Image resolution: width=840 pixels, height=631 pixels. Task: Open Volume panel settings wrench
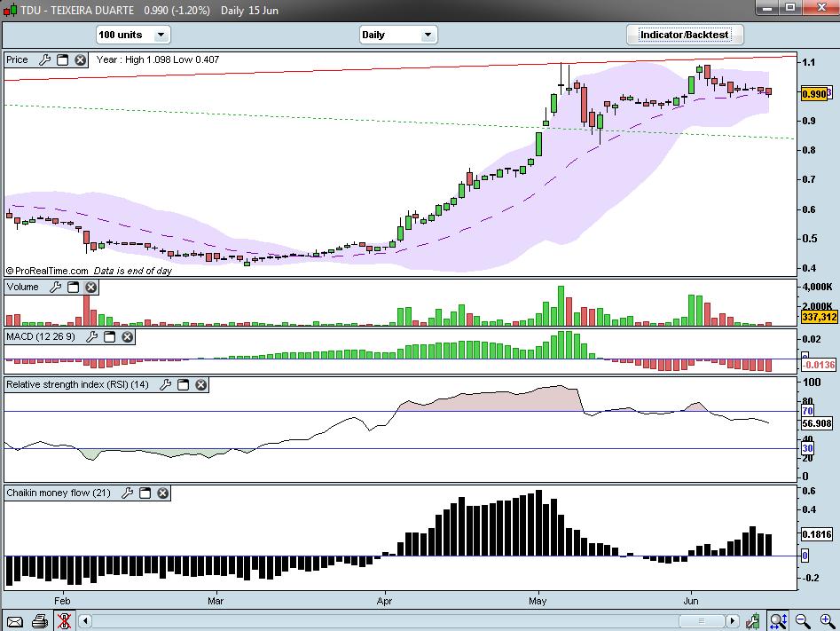pos(55,288)
